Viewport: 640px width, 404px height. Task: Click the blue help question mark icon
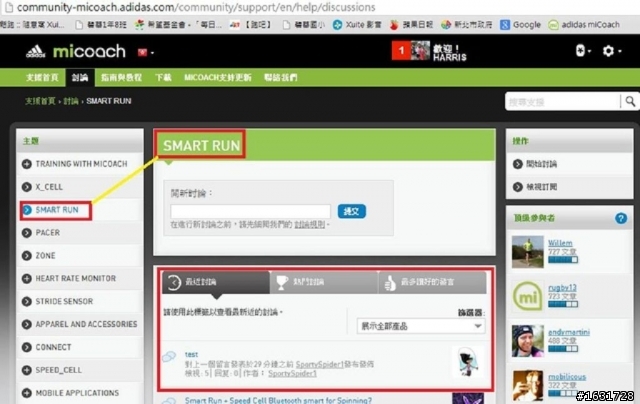[621, 218]
